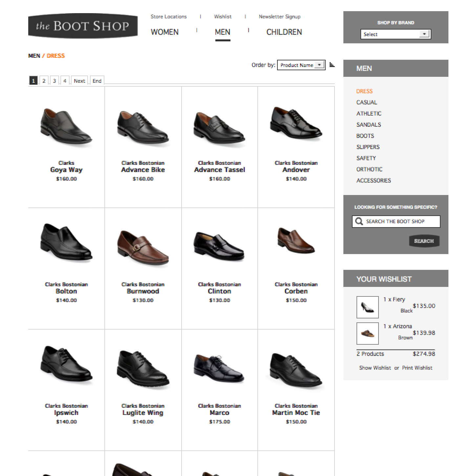This screenshot has width=476, height=476.
Task: Click the Print Wishlist link
Action: [x=417, y=368]
